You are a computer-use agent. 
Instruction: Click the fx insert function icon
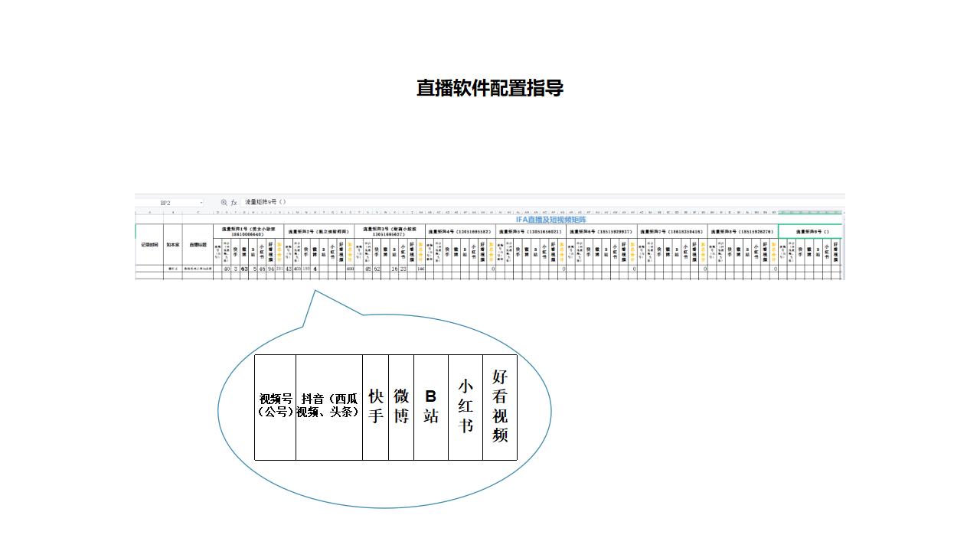click(x=234, y=202)
